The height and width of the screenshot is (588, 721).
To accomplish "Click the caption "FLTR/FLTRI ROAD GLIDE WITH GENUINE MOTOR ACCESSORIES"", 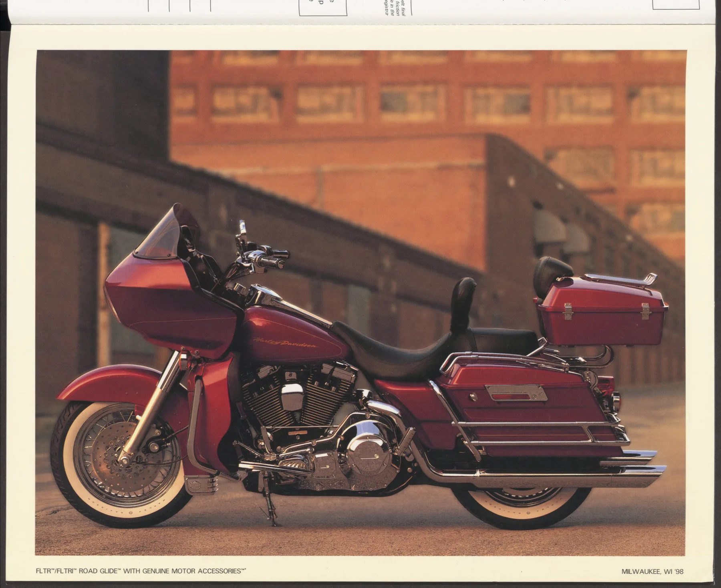I will (141, 571).
